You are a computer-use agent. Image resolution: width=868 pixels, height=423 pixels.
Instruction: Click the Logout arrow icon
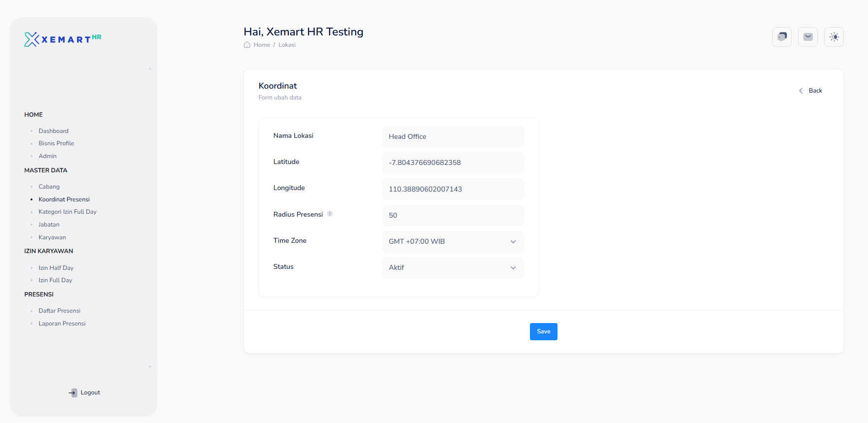pyautogui.click(x=73, y=392)
